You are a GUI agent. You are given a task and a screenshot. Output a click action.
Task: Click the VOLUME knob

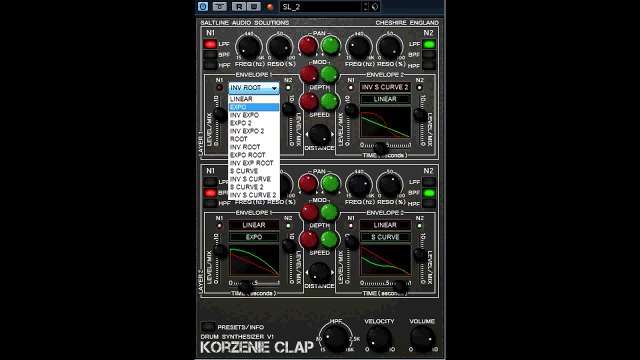422,338
